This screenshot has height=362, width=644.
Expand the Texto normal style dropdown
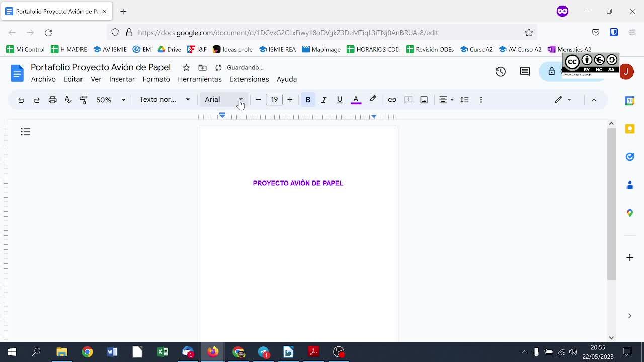165,100
